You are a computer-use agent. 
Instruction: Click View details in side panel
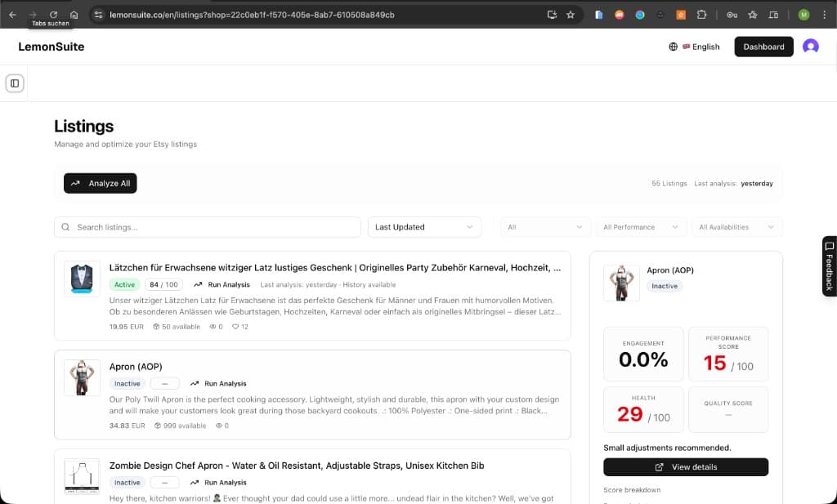[x=686, y=467]
